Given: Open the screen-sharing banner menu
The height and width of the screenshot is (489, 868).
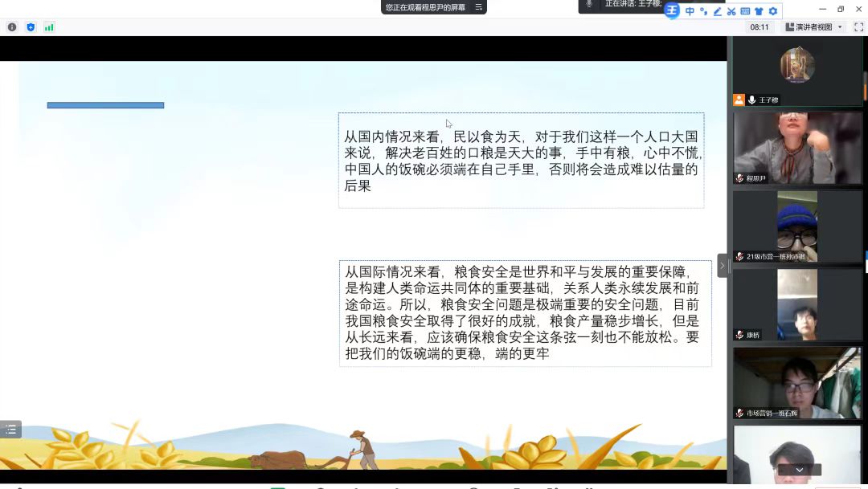Looking at the screenshot, I should click(x=479, y=7).
